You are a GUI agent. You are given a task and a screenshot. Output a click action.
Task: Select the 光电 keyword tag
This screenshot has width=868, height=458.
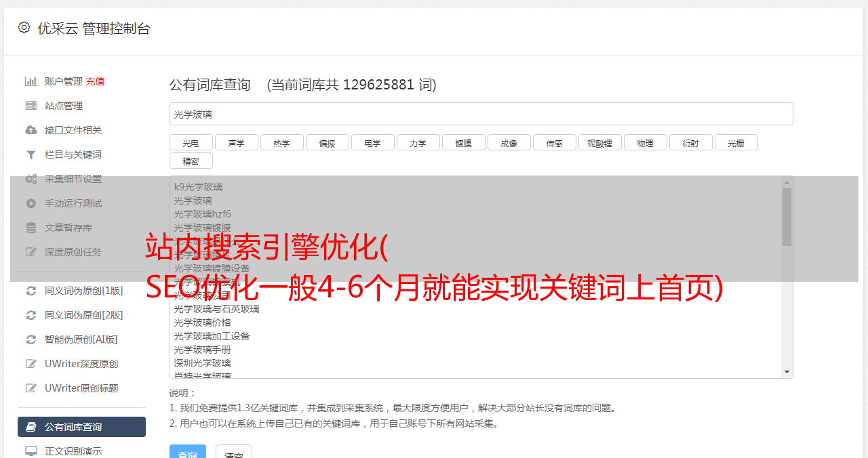pos(191,143)
